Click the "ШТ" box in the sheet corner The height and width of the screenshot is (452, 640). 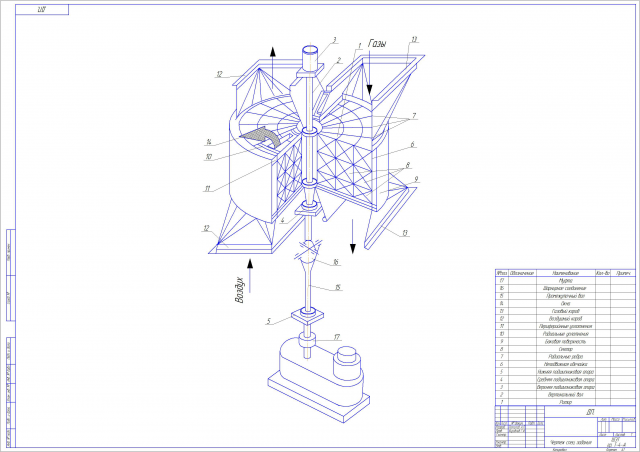point(42,10)
